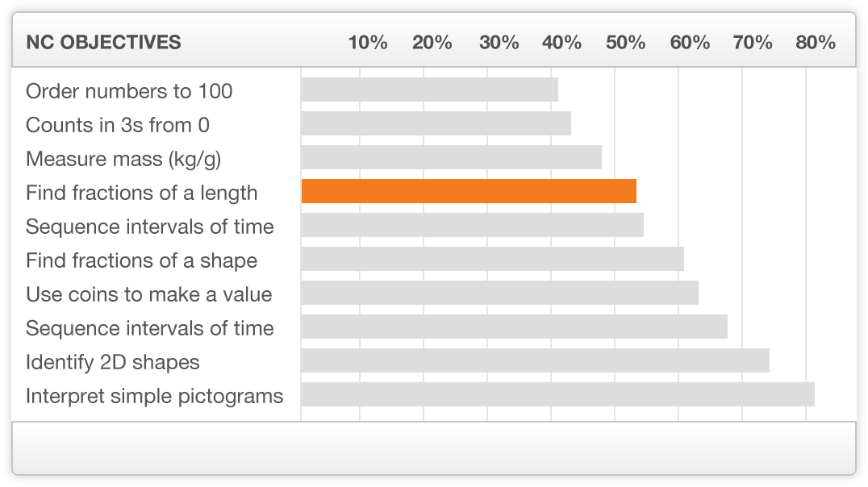Open "Use coins to make a value" objective

[149, 294]
